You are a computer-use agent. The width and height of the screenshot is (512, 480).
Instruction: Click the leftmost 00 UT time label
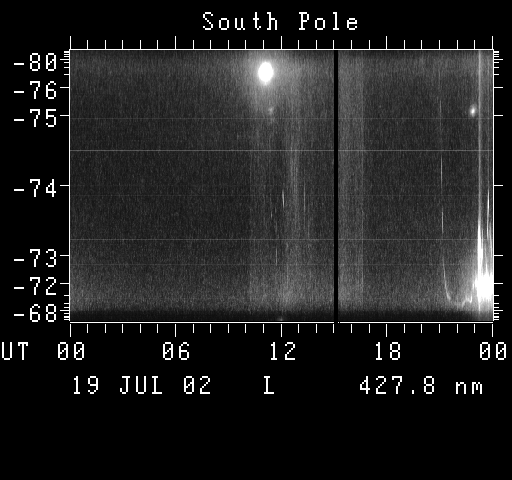(71, 351)
